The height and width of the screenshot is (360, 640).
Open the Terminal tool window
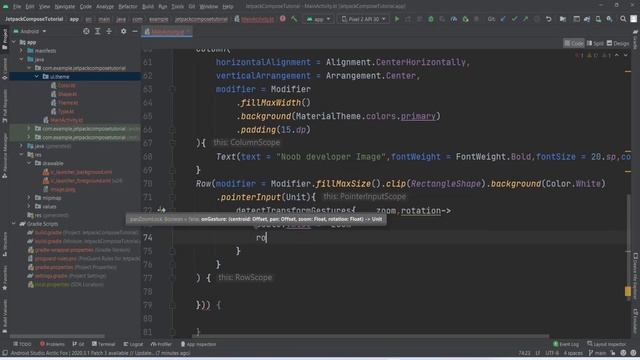click(x=103, y=344)
